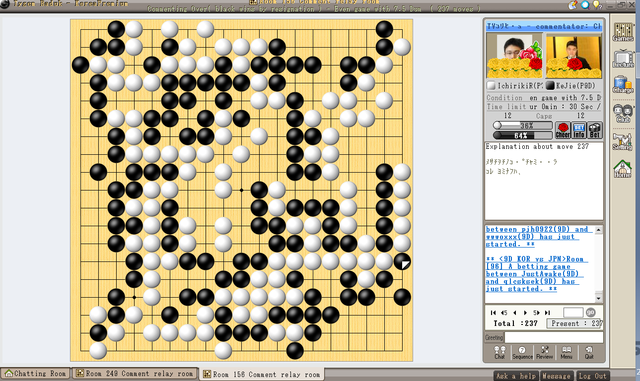Click the Total :237 move count
The height and width of the screenshot is (381, 640).
516,323
